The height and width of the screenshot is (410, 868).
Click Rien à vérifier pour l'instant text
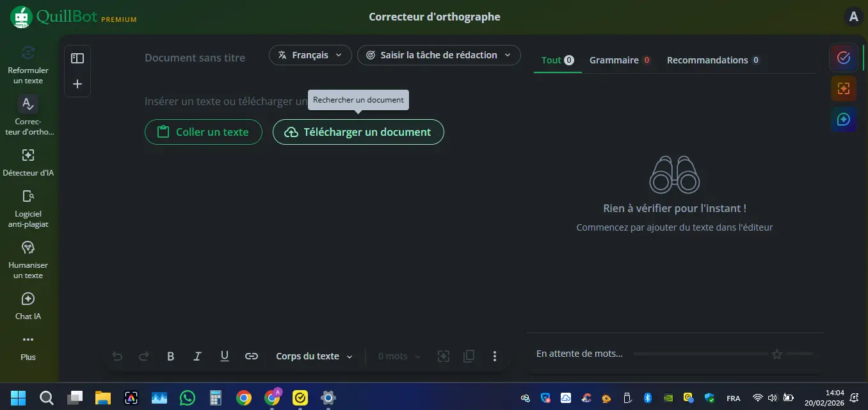tap(675, 208)
